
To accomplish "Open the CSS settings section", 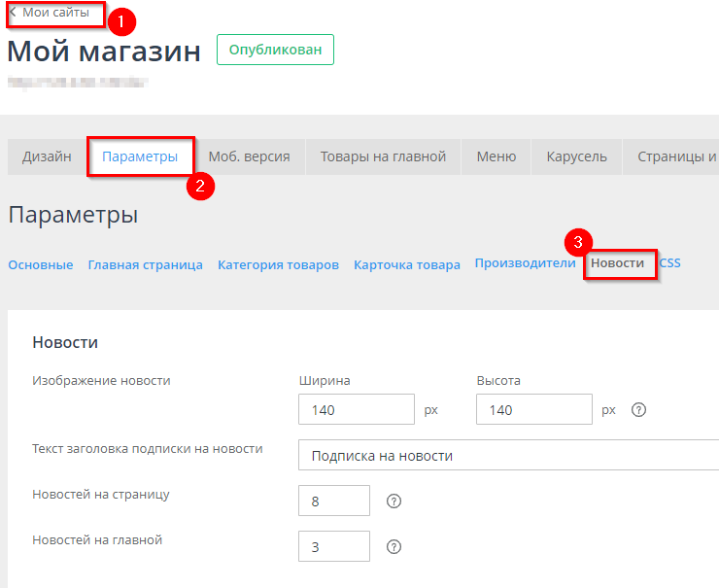I will pos(670,263).
